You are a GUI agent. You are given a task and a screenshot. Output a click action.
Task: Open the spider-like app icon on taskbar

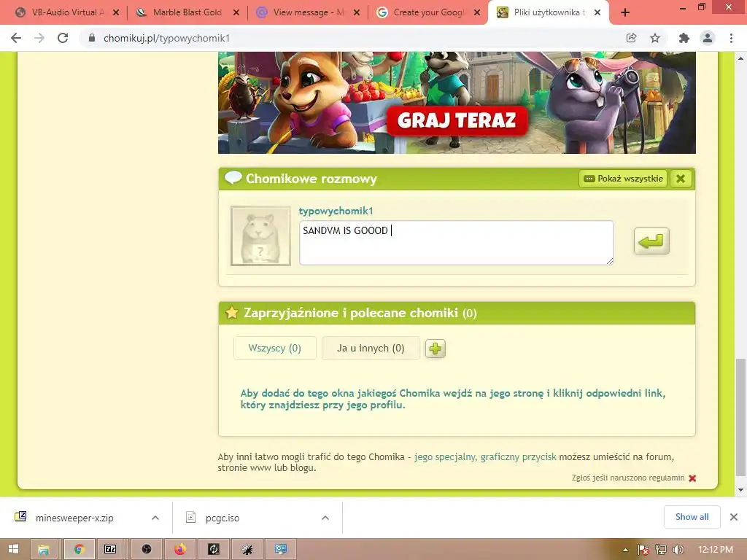coord(247,550)
